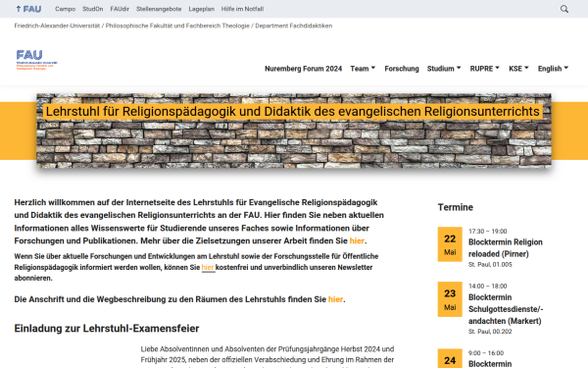Open Stellenangebote in top bar

point(159,9)
